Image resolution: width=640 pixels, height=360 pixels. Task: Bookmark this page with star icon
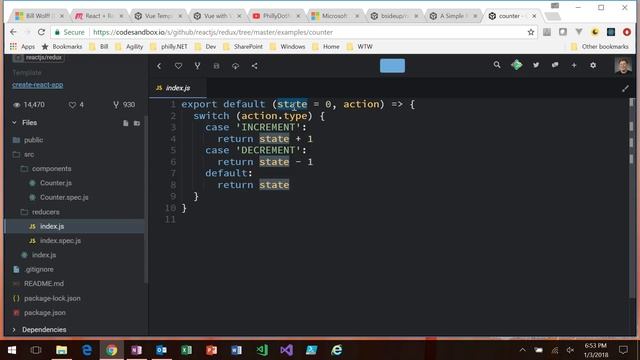pos(531,32)
